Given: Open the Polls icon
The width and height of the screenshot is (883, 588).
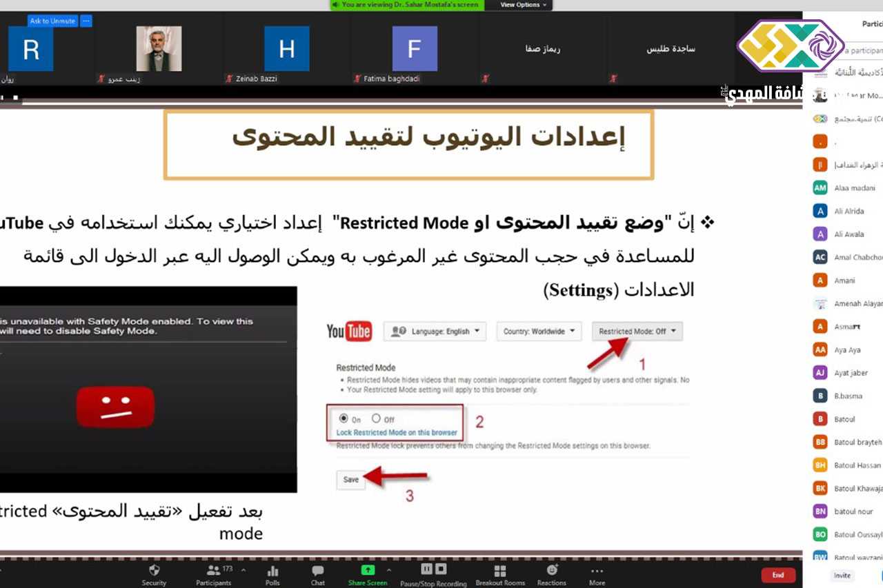Looking at the screenshot, I should 272,571.
